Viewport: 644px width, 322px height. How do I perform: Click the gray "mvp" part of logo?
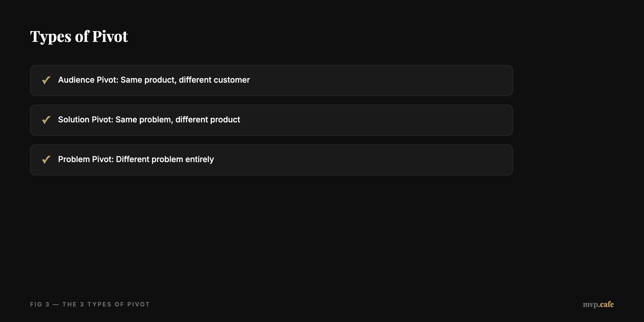pyautogui.click(x=590, y=305)
